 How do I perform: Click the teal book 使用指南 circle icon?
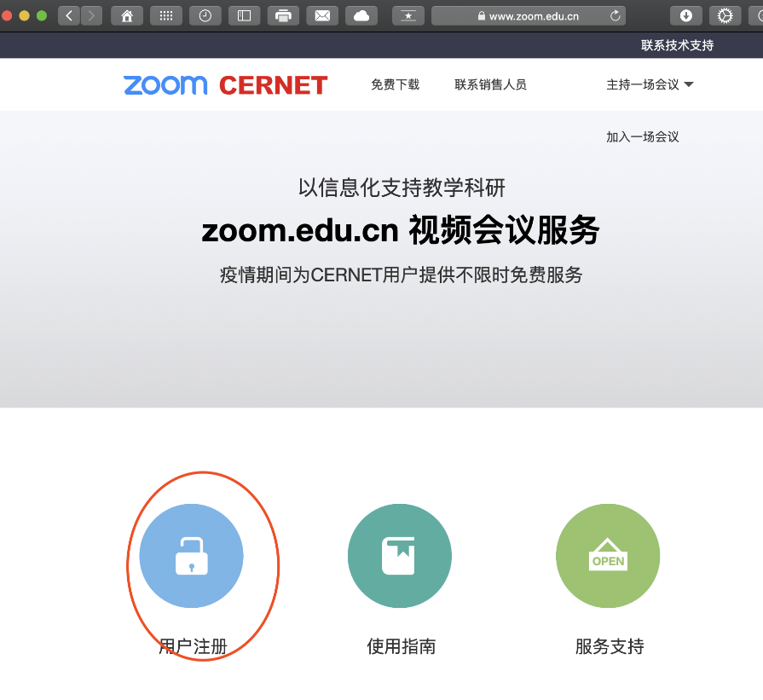(400, 555)
